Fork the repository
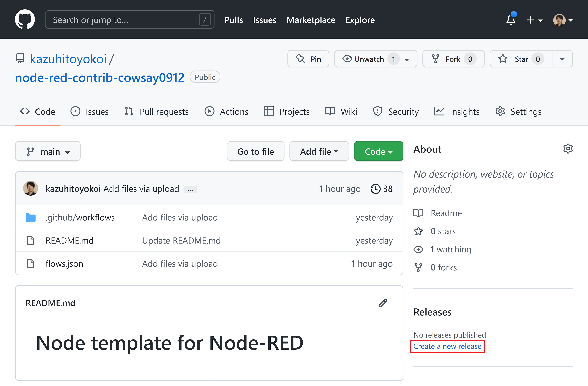588x386 pixels. coord(453,59)
